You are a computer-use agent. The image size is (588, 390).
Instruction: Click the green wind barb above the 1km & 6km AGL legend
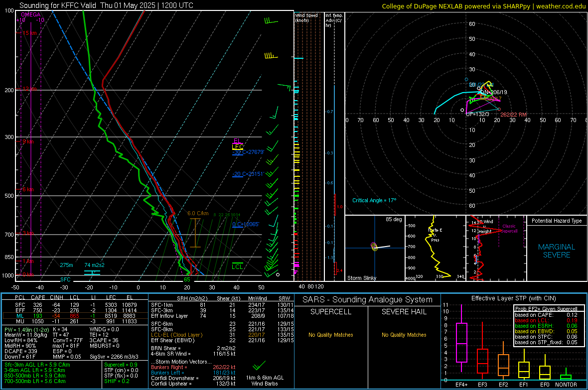(259, 365)
